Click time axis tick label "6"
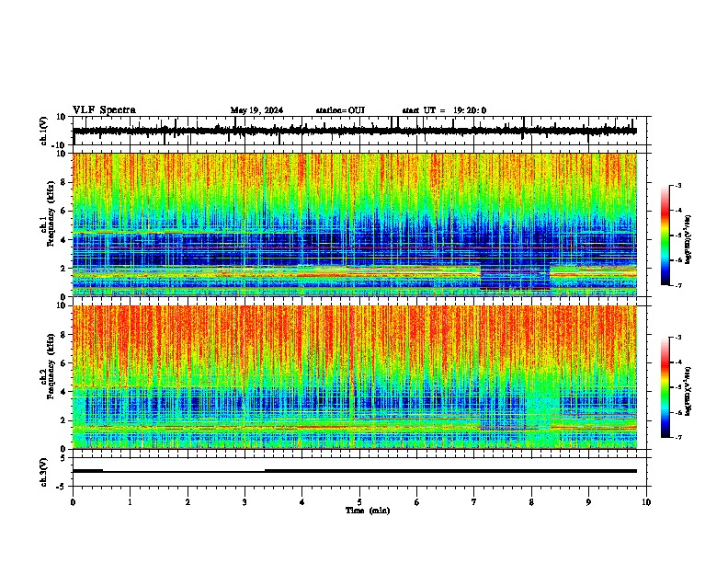 (417, 502)
